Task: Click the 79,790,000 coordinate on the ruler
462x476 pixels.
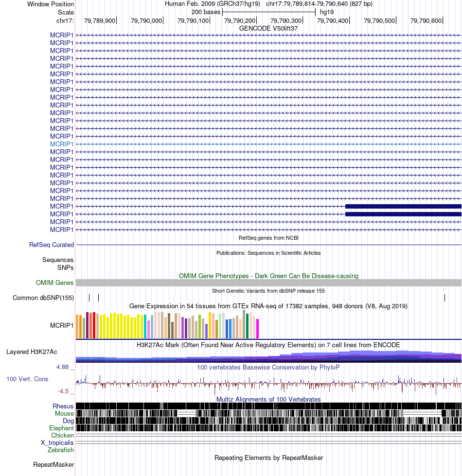Action: click(146, 20)
